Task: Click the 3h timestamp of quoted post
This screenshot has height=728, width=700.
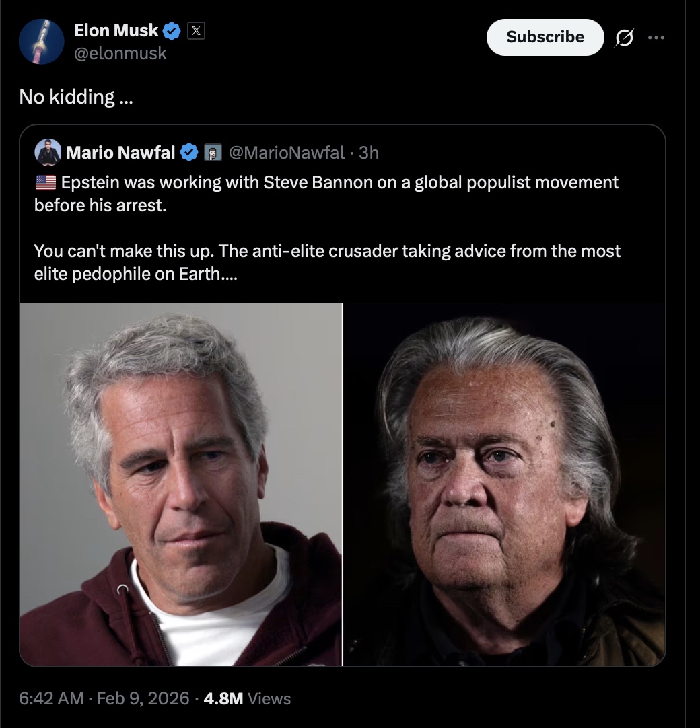Action: pyautogui.click(x=369, y=153)
